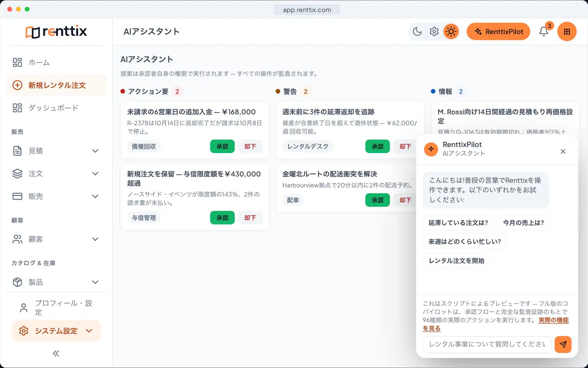
Task: Click the Renttix logo
Action: 56,32
